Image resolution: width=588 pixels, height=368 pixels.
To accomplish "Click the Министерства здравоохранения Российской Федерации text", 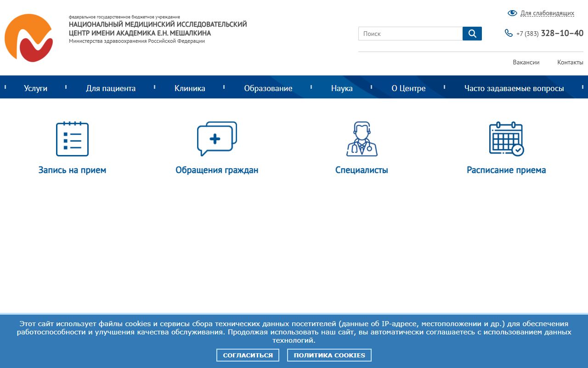I will 137,41.
